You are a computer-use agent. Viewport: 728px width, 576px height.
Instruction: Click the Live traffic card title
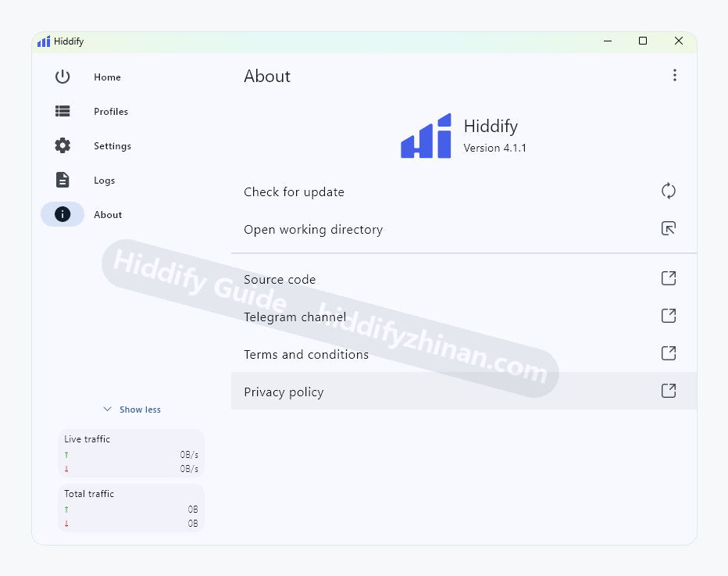(x=87, y=439)
